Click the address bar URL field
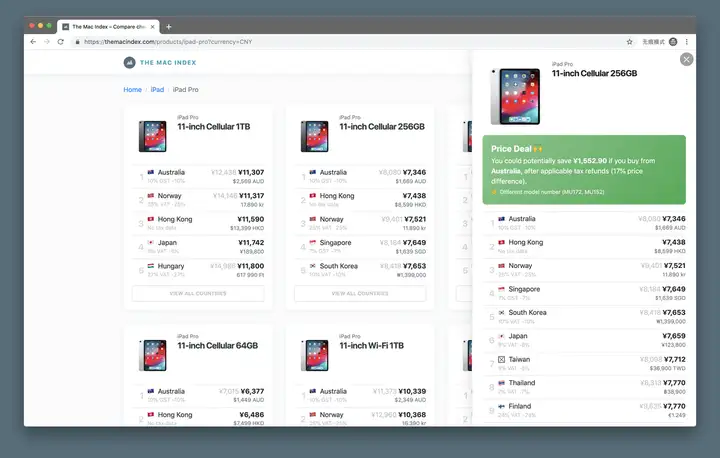 (168, 42)
